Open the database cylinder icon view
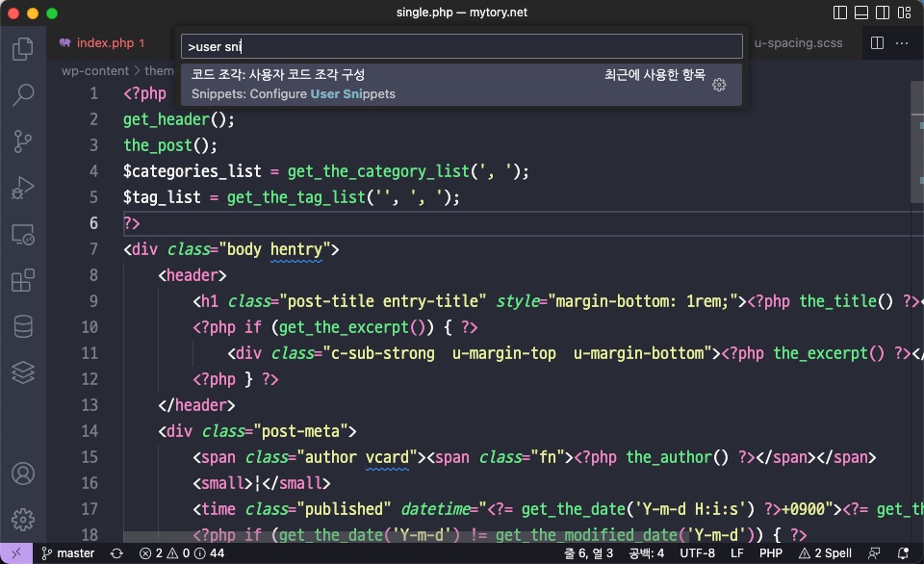924x564 pixels. (23, 326)
